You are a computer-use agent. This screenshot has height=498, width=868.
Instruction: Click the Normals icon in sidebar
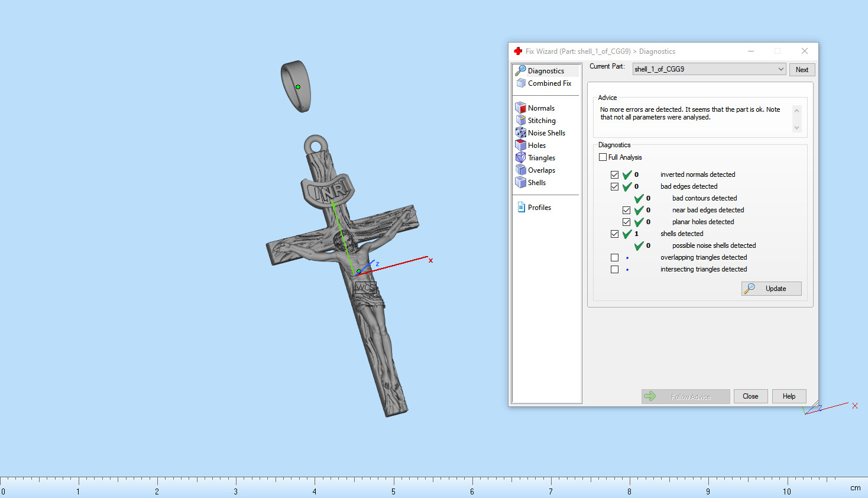tap(520, 108)
